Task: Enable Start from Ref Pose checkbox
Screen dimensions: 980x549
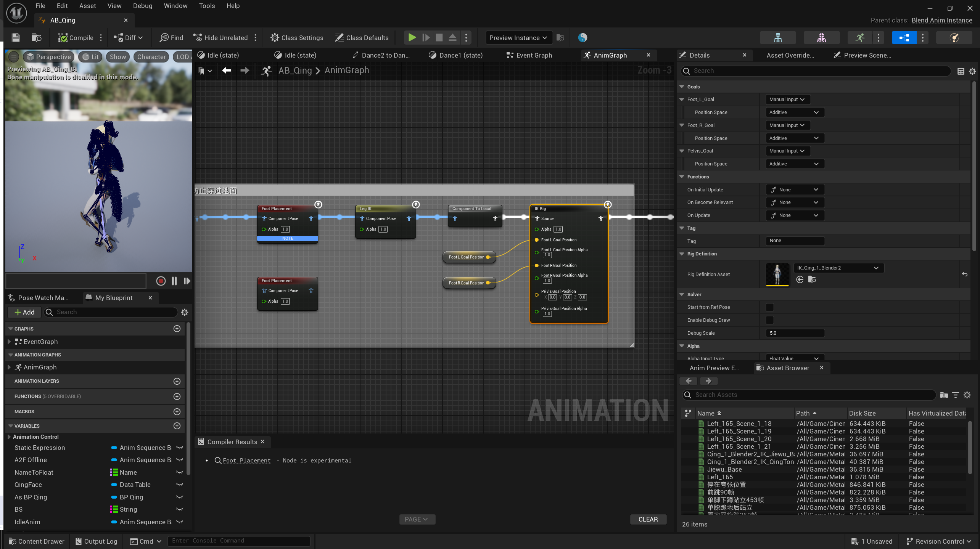Action: point(770,307)
